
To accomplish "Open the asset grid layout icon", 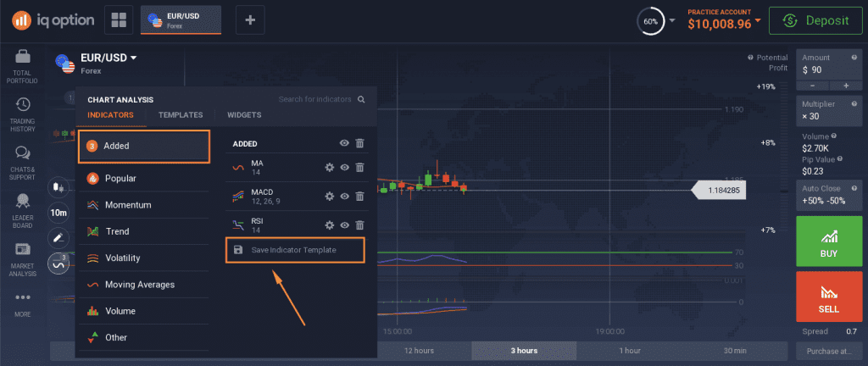I will coord(119,19).
